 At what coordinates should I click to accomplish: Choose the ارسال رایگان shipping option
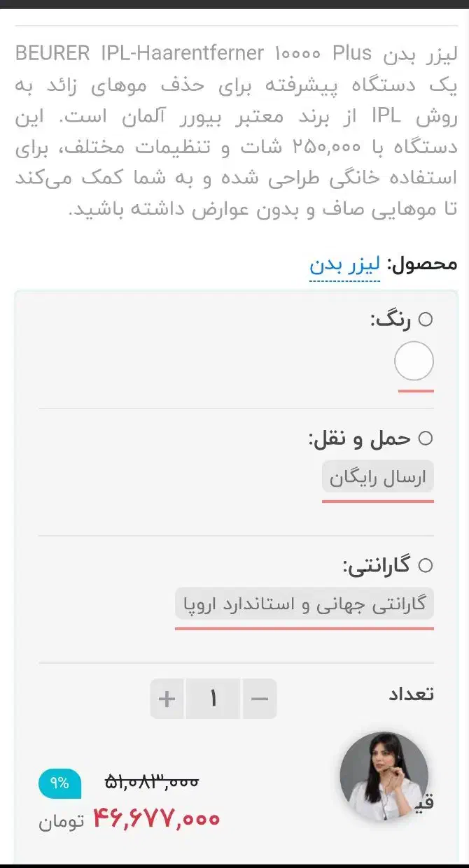pyautogui.click(x=378, y=476)
